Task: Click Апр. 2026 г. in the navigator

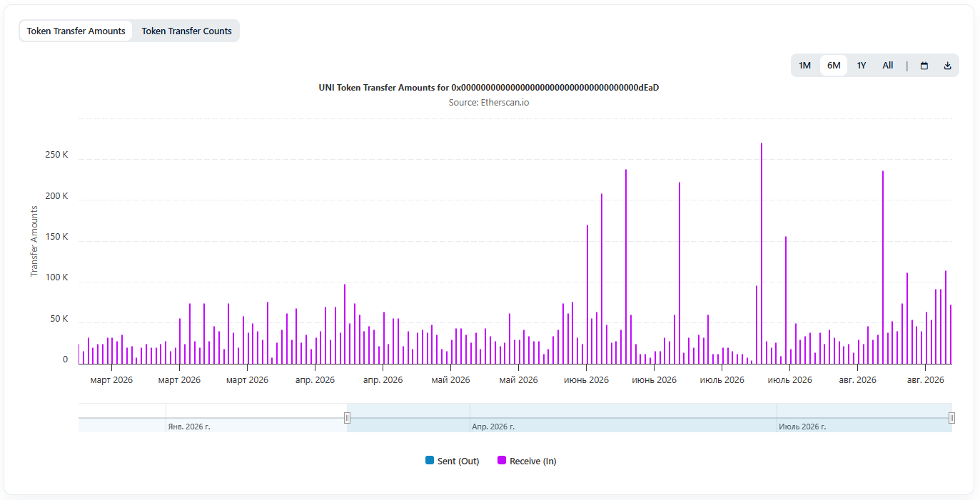Action: tap(493, 427)
